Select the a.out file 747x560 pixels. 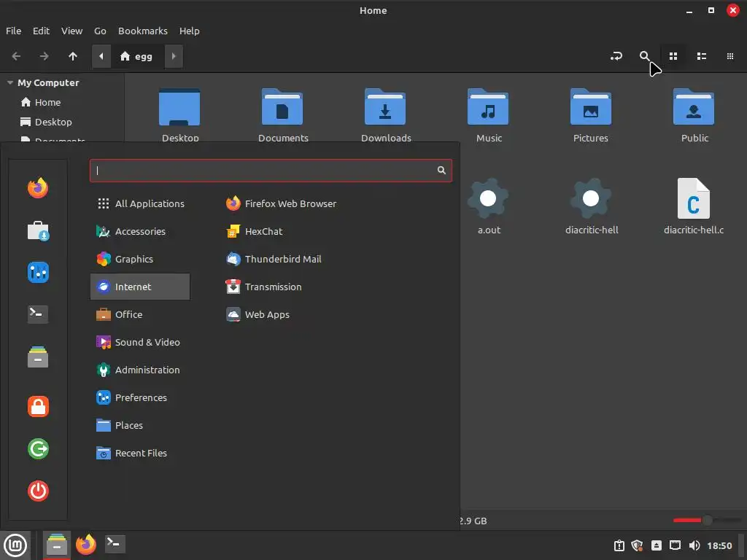point(488,206)
